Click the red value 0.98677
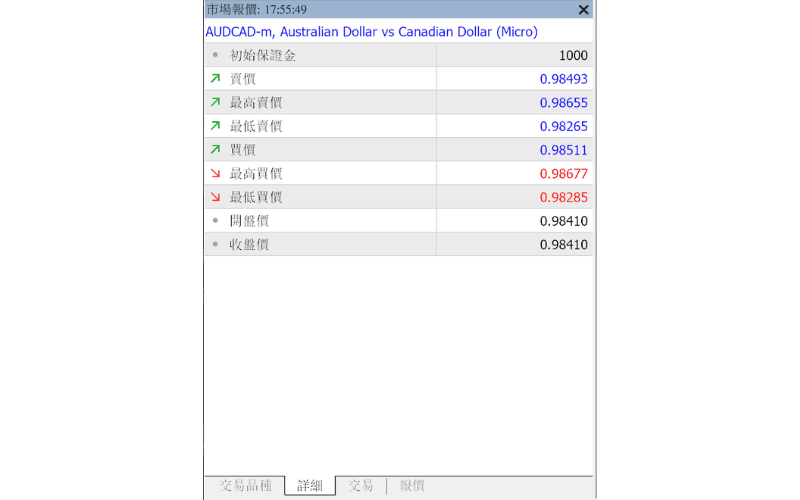The width and height of the screenshot is (800, 500). (x=564, y=173)
